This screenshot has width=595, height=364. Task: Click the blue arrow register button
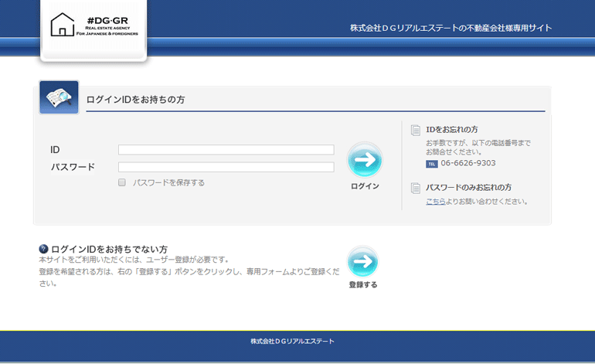click(x=362, y=261)
